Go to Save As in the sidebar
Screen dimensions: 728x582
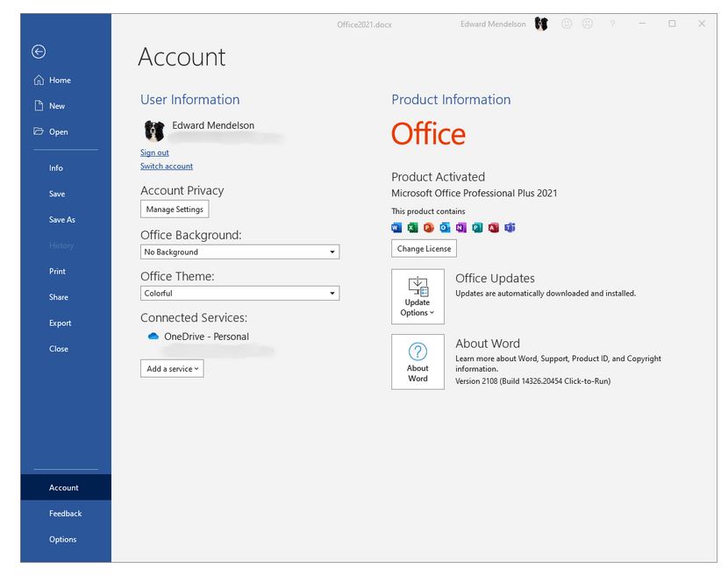coord(62,220)
